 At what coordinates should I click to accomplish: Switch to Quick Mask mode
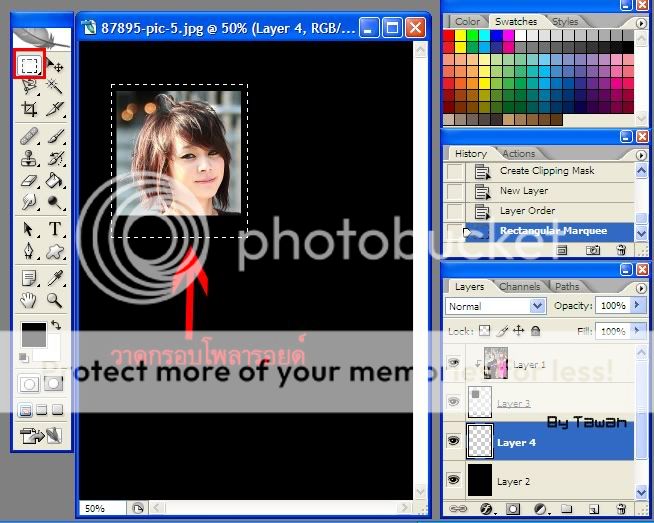tap(53, 383)
